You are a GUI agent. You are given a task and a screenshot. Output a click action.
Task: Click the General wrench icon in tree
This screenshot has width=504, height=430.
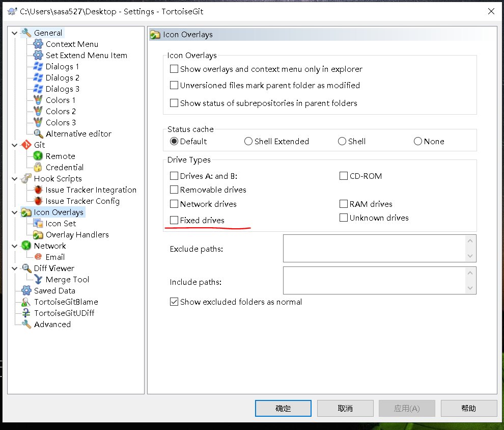click(x=26, y=33)
